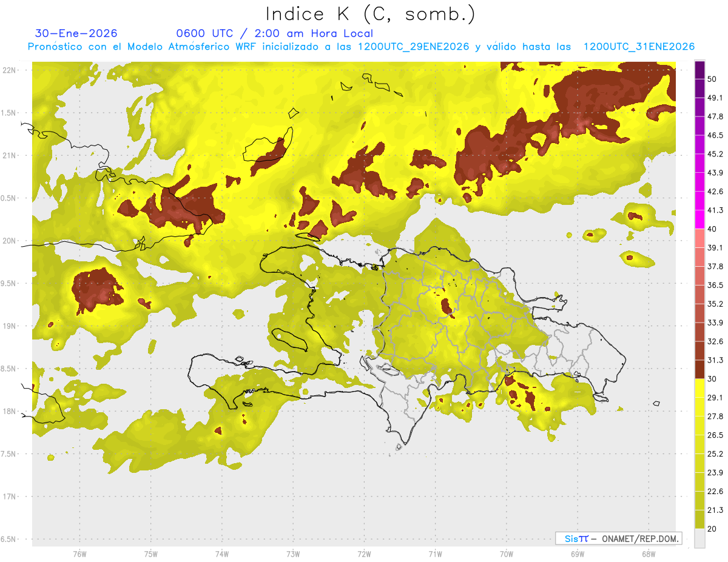Image resolution: width=728 pixels, height=562 pixels.
Task: Click the "1200UTC_29ENE2026" initialization time
Action: coord(414,47)
